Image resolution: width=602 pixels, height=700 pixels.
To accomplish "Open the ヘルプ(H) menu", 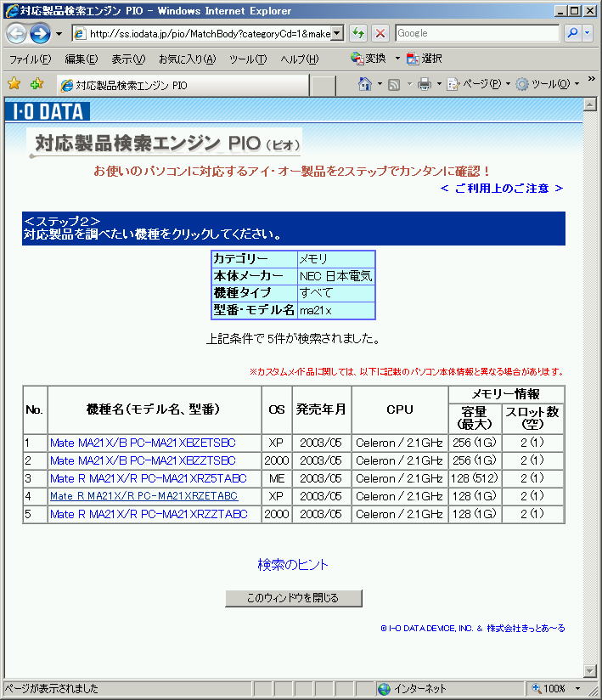I will point(300,59).
